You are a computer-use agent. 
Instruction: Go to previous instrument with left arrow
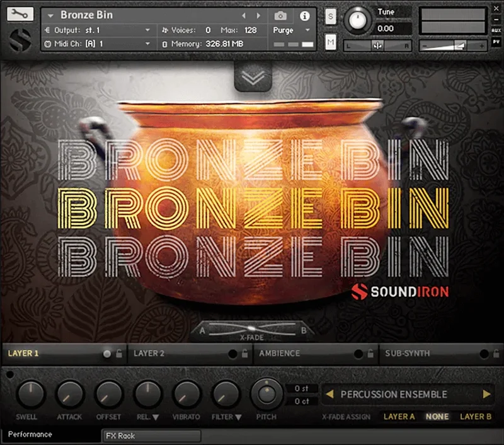click(x=244, y=15)
